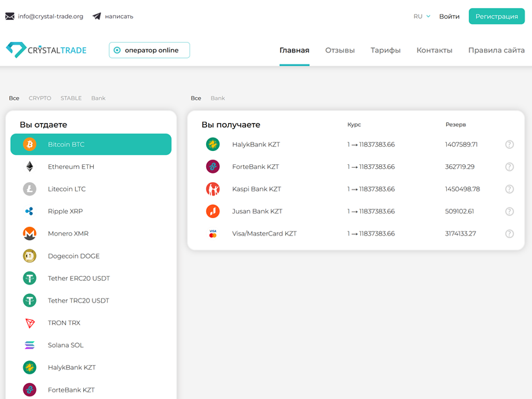Click the Visa/MasterCard icon
The width and height of the screenshot is (532, 399).
(213, 233)
